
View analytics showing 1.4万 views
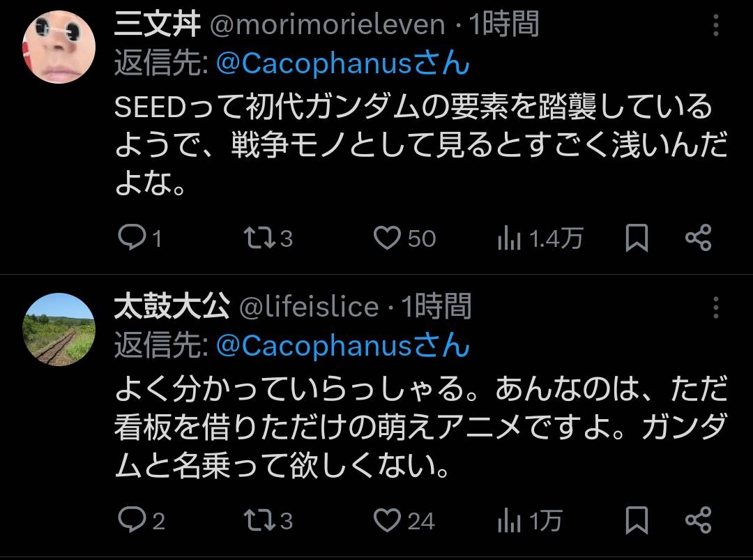pos(510,239)
